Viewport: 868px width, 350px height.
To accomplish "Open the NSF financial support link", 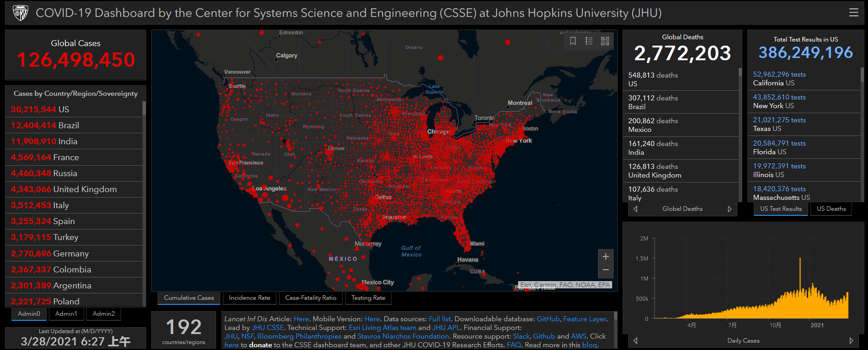I will [x=248, y=336].
